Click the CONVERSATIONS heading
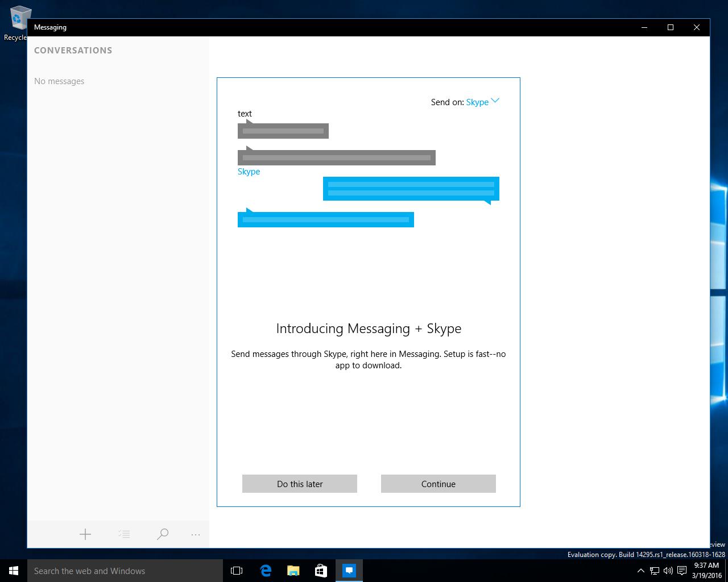Viewport: 728px width, 582px height. click(73, 50)
